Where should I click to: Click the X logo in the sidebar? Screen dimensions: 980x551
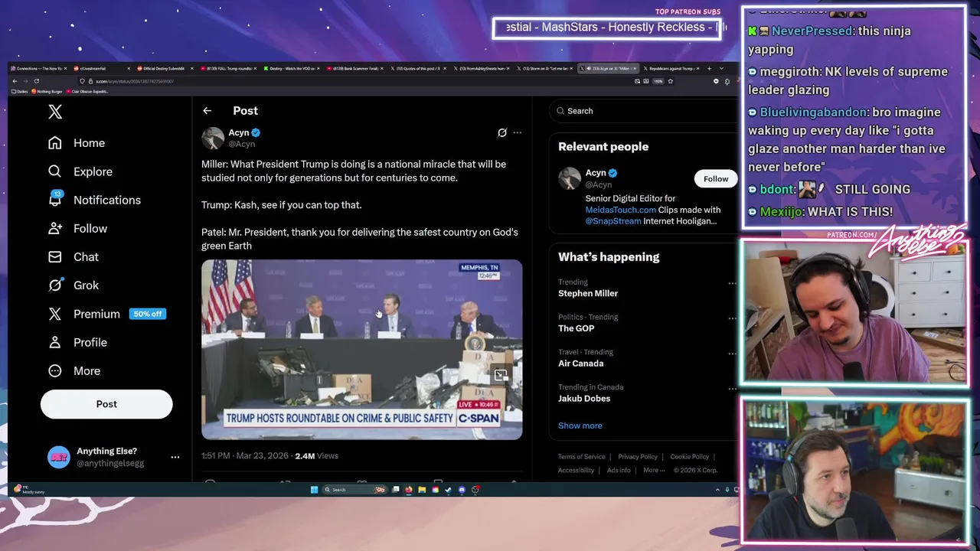click(55, 112)
